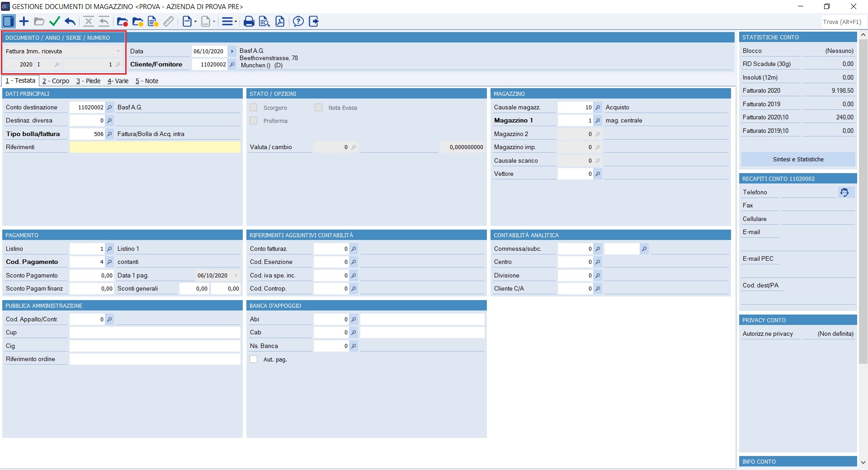Click the green checkmark save icon
Viewport: 868px width, 470px height.
[x=55, y=21]
